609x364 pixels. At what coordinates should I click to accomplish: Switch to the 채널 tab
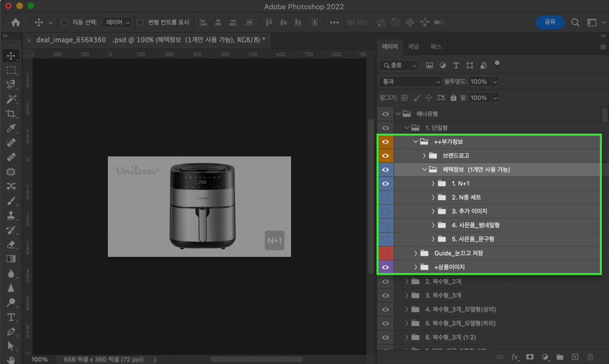click(x=414, y=47)
